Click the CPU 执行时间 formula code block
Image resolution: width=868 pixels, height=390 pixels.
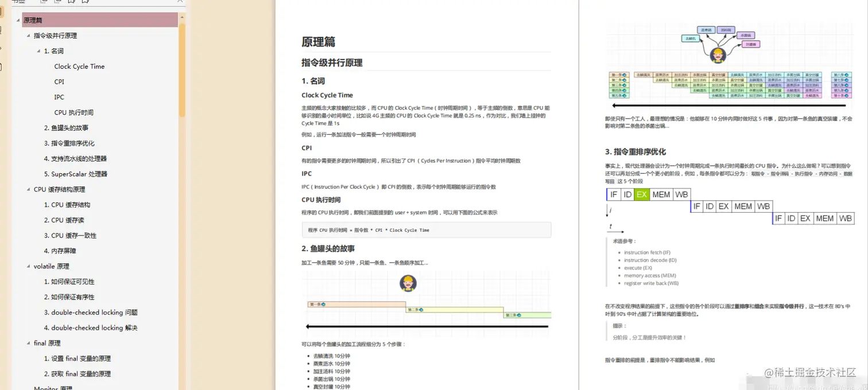pyautogui.click(x=426, y=230)
